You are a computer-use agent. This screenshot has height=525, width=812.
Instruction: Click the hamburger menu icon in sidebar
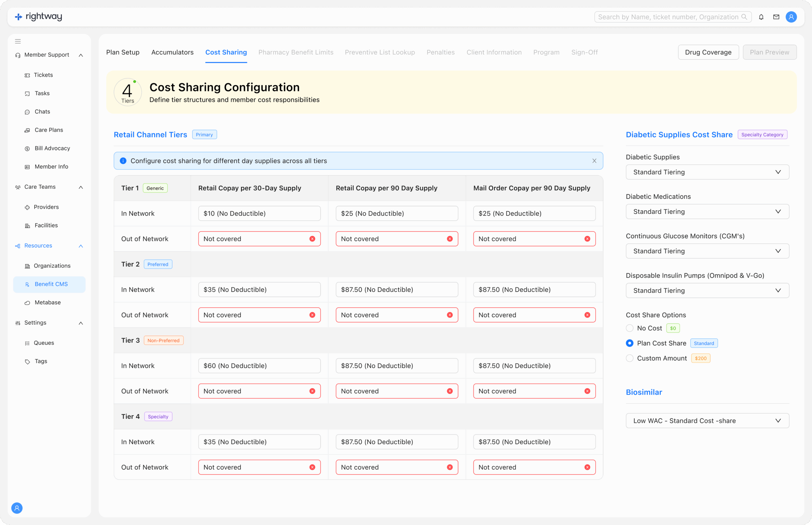point(18,41)
